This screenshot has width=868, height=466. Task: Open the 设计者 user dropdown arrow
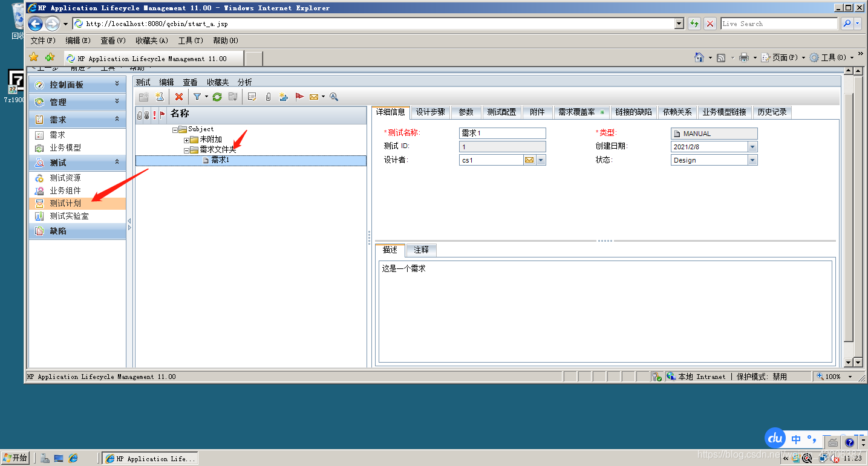pyautogui.click(x=541, y=160)
